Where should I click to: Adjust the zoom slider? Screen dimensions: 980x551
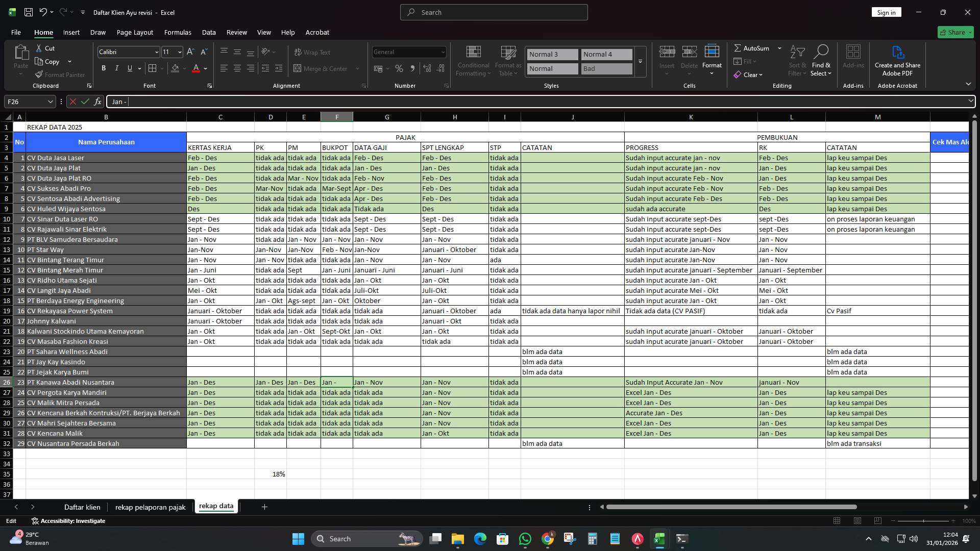click(924, 521)
